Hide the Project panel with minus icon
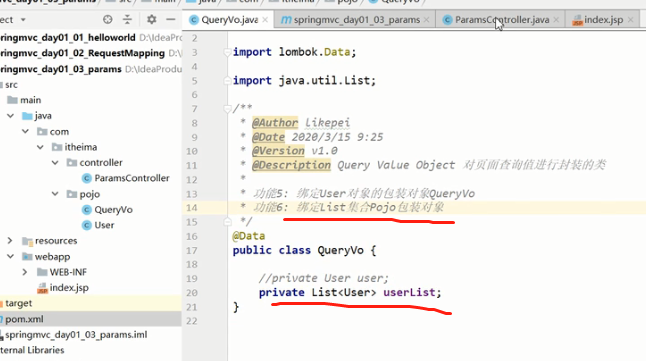 tap(171, 19)
